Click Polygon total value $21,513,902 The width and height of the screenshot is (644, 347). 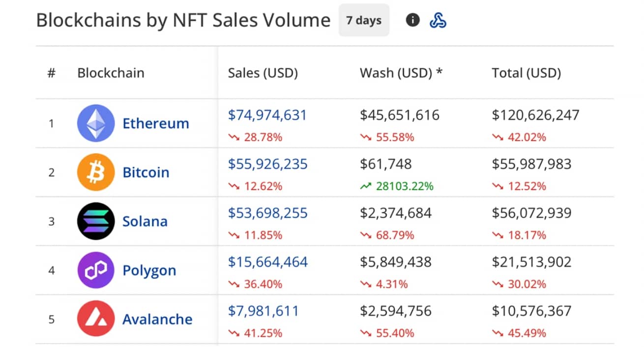coord(532,262)
